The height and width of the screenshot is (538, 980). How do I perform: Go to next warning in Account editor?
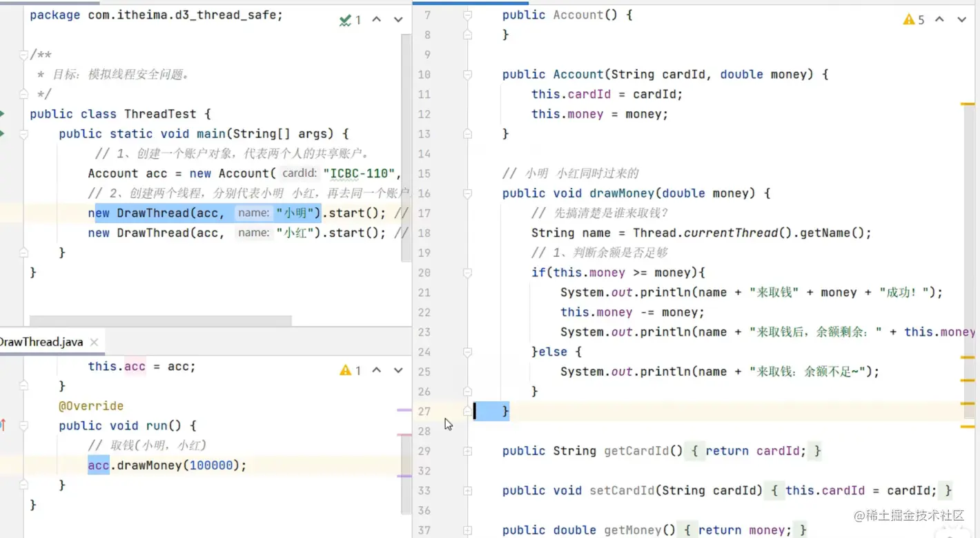point(961,19)
